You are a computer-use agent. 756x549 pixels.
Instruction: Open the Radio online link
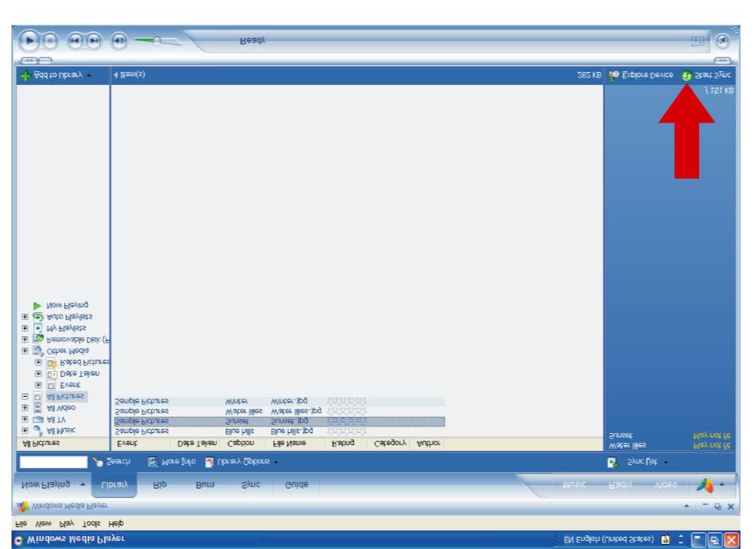pyautogui.click(x=621, y=484)
